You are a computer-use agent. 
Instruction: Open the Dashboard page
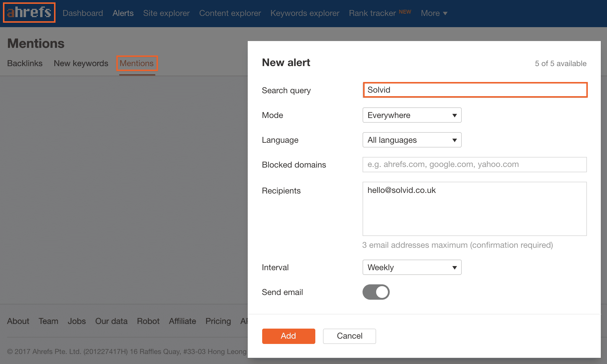83,13
